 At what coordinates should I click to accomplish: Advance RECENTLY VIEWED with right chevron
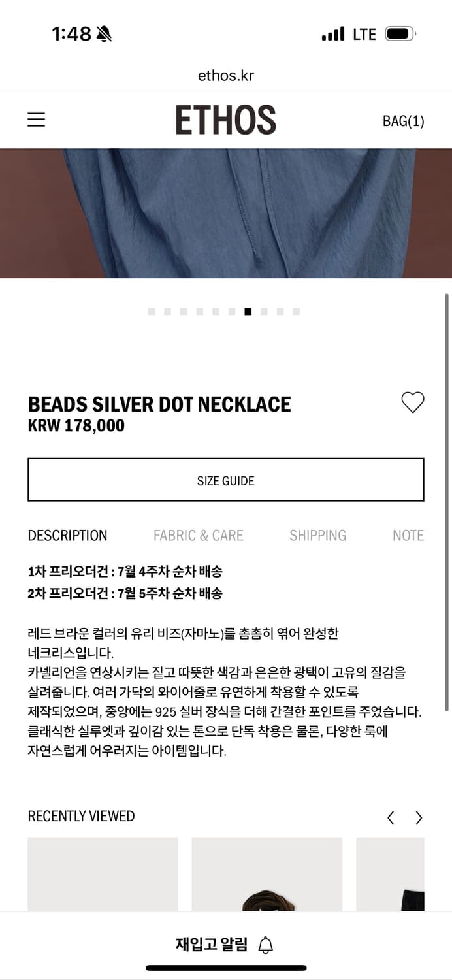pos(419,817)
